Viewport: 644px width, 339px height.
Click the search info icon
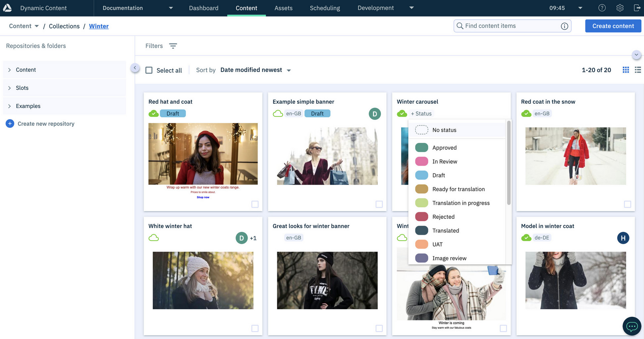point(565,26)
